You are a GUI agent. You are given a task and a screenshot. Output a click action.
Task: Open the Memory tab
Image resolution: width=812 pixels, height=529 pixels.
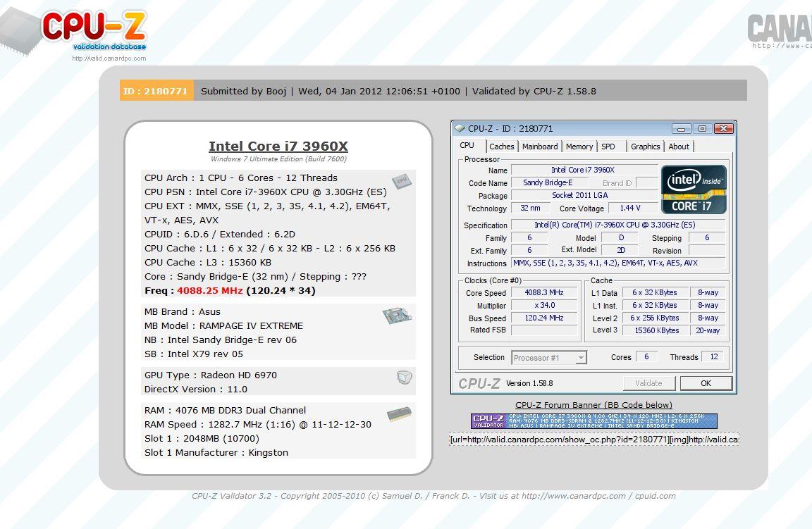point(579,147)
